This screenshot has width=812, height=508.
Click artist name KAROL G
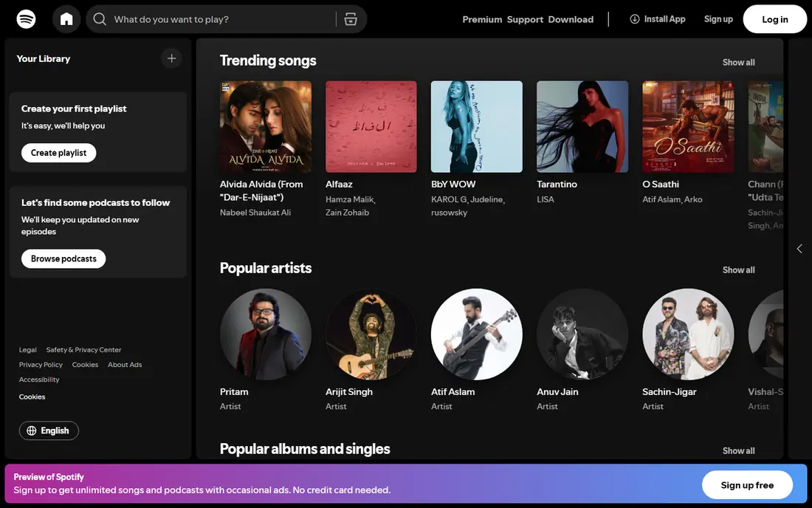[449, 199]
